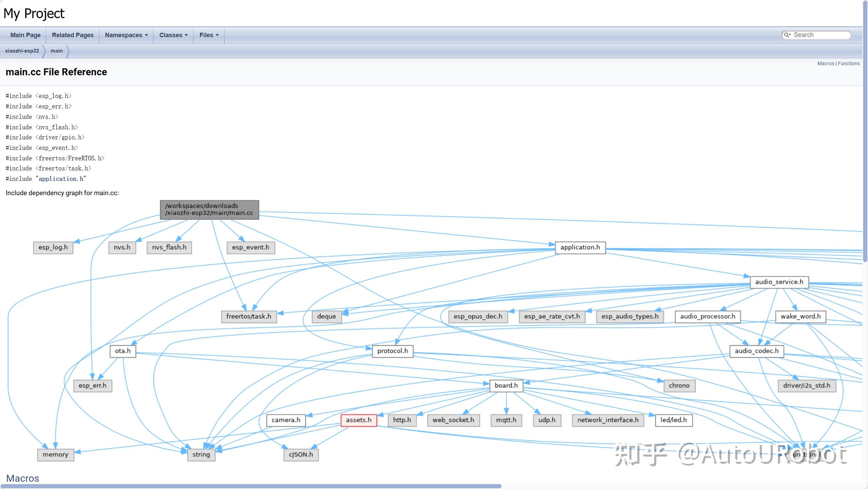This screenshot has height=489, width=868.
Task: Click the network_interface.h graph node
Action: pyautogui.click(x=608, y=420)
